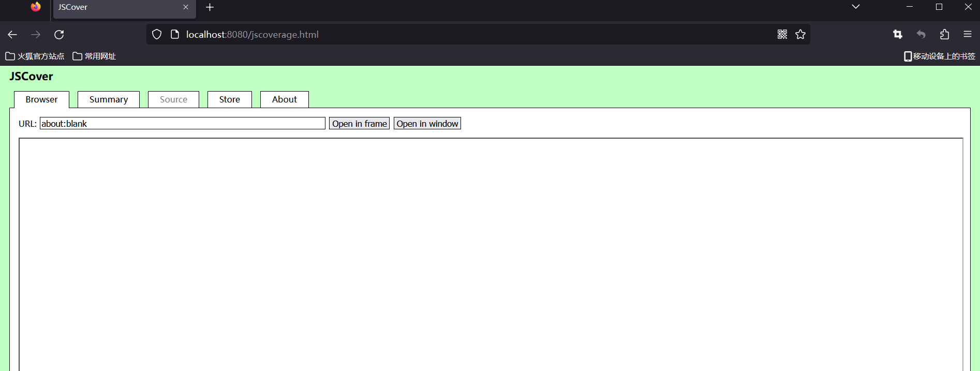This screenshot has width=980, height=371.
Task: Click the JSCover page heading
Action: [x=32, y=76]
